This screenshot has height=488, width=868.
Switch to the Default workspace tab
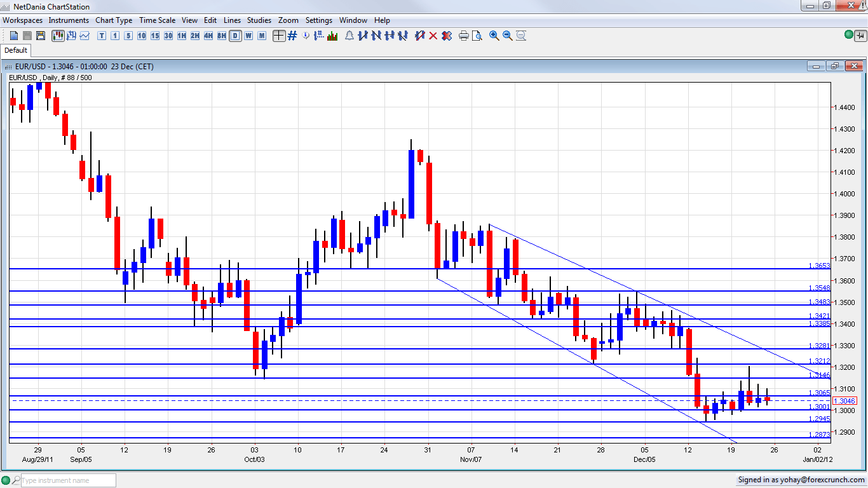pyautogui.click(x=16, y=50)
